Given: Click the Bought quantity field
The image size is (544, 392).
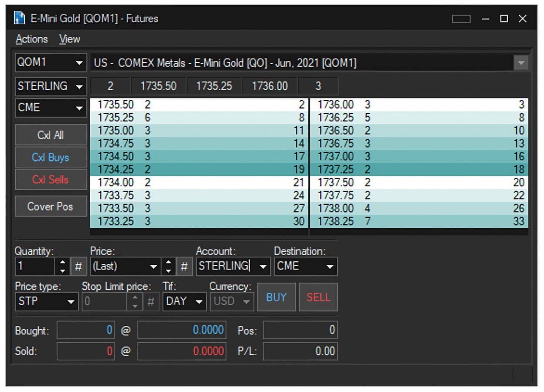Looking at the screenshot, I should (86, 330).
